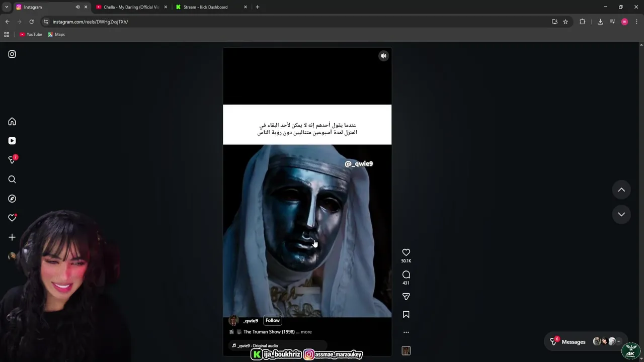This screenshot has width=644, height=362.
Task: Go to next reel arrow
Action: coord(621,214)
